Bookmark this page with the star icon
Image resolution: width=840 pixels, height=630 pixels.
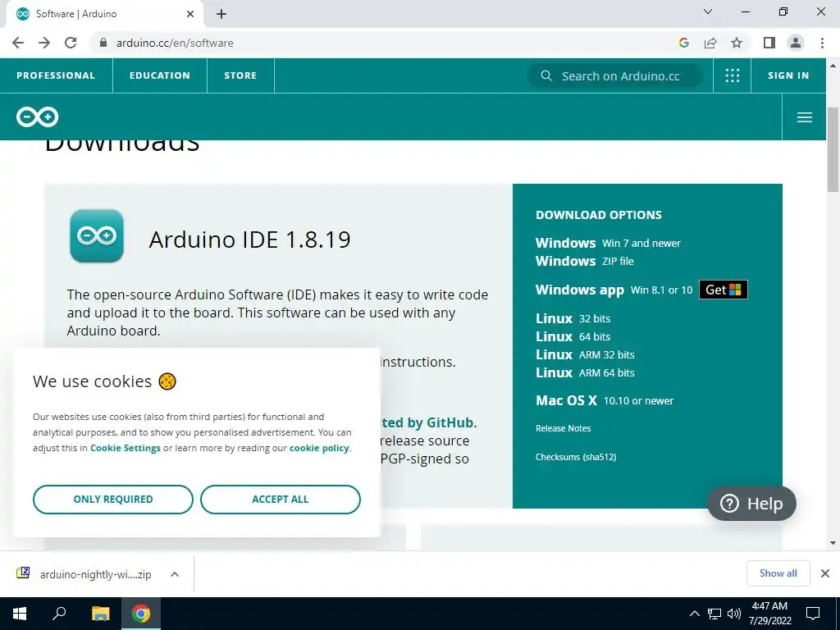point(737,43)
